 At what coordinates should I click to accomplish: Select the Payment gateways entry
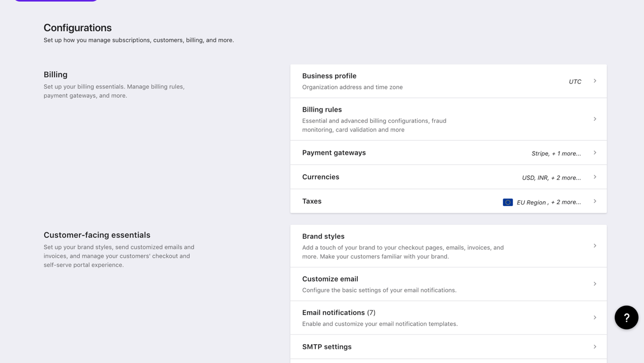pyautogui.click(x=334, y=153)
